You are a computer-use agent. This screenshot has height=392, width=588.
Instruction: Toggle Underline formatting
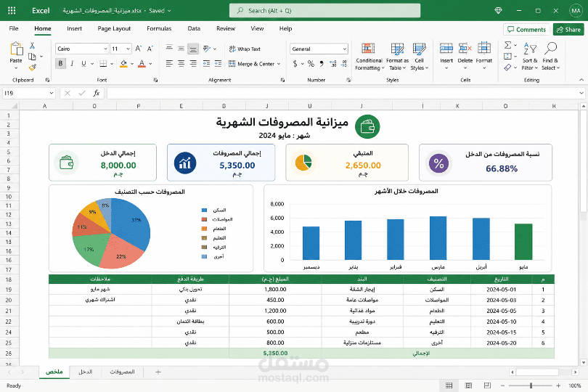coord(83,64)
